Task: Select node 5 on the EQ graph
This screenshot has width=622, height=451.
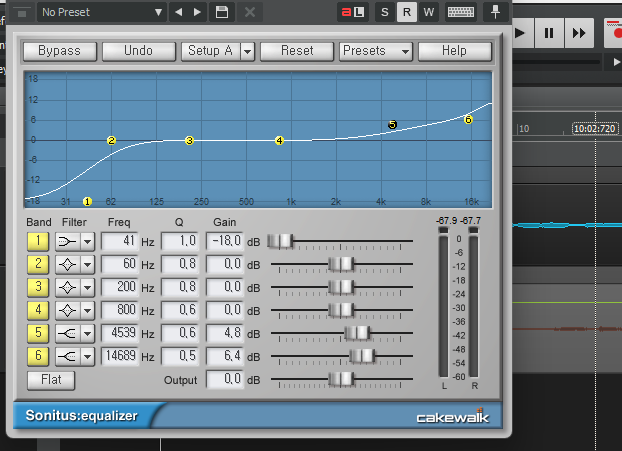Action: 392,125
